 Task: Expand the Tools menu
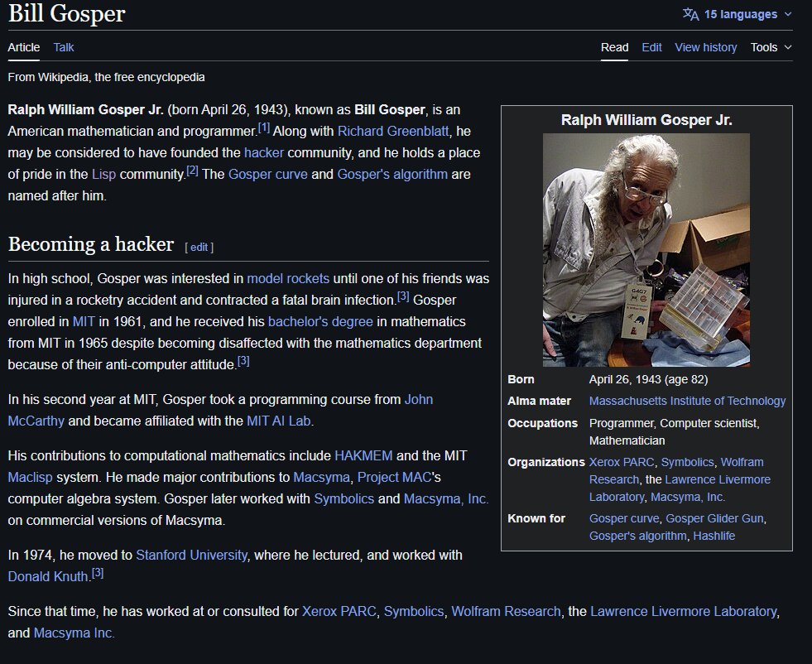[771, 47]
